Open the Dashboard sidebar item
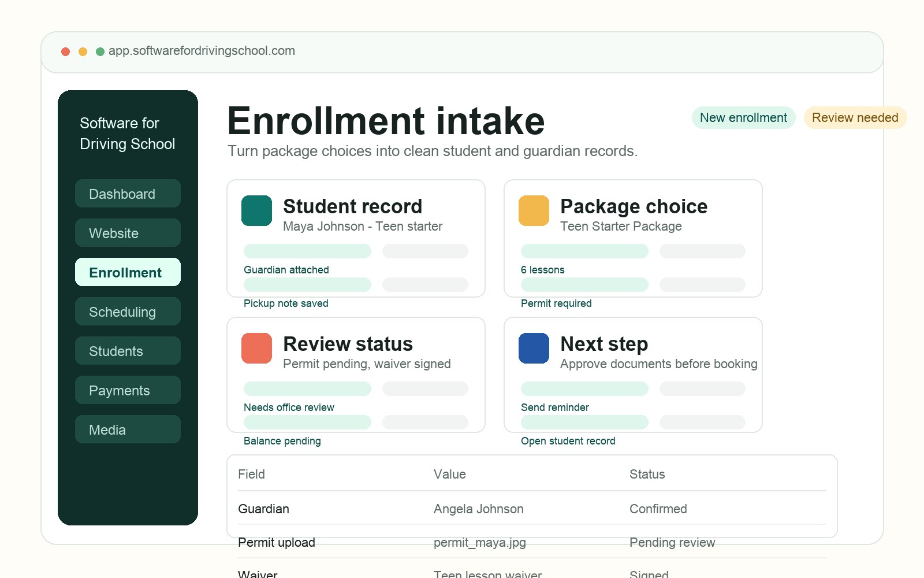The image size is (924, 578). (x=128, y=194)
